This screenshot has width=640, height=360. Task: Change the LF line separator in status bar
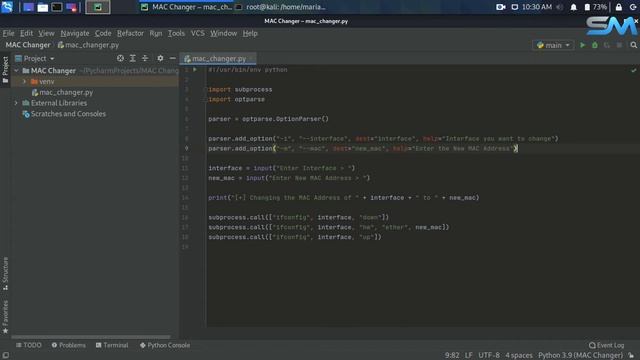469,356
